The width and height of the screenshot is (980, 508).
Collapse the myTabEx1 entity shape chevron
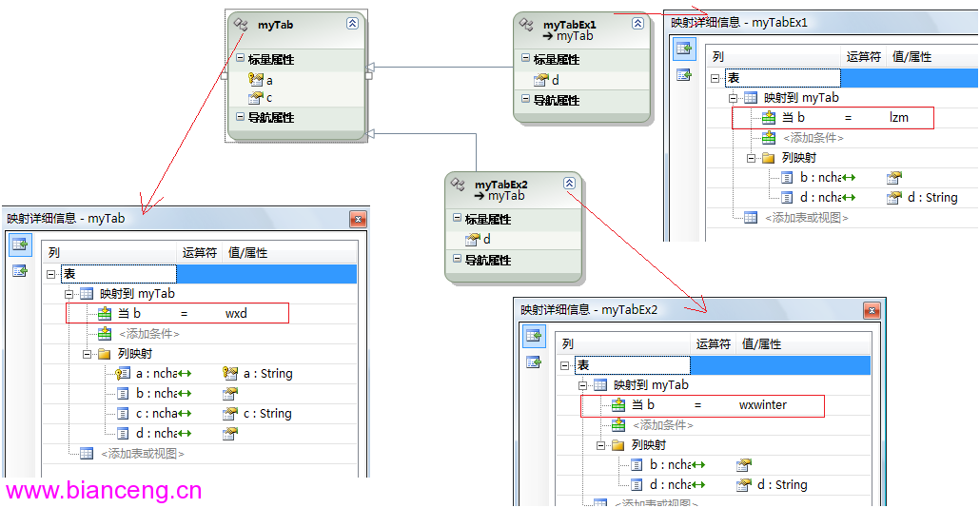coord(637,24)
